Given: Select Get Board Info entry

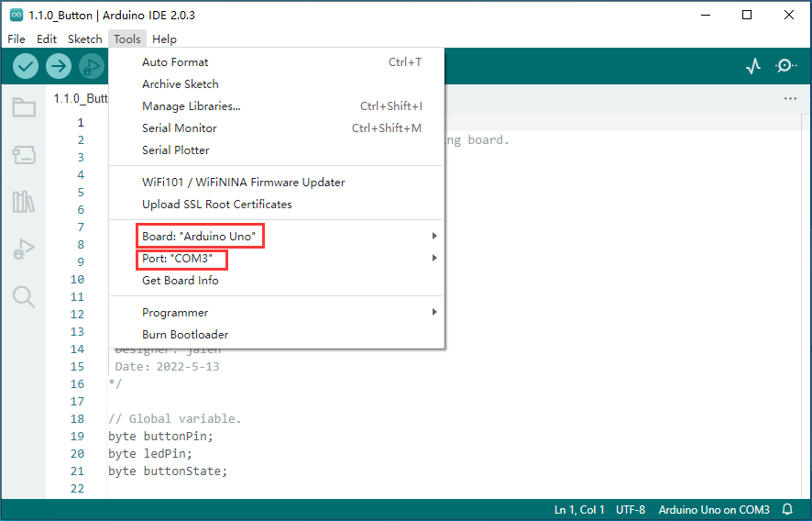Looking at the screenshot, I should 277,281.
